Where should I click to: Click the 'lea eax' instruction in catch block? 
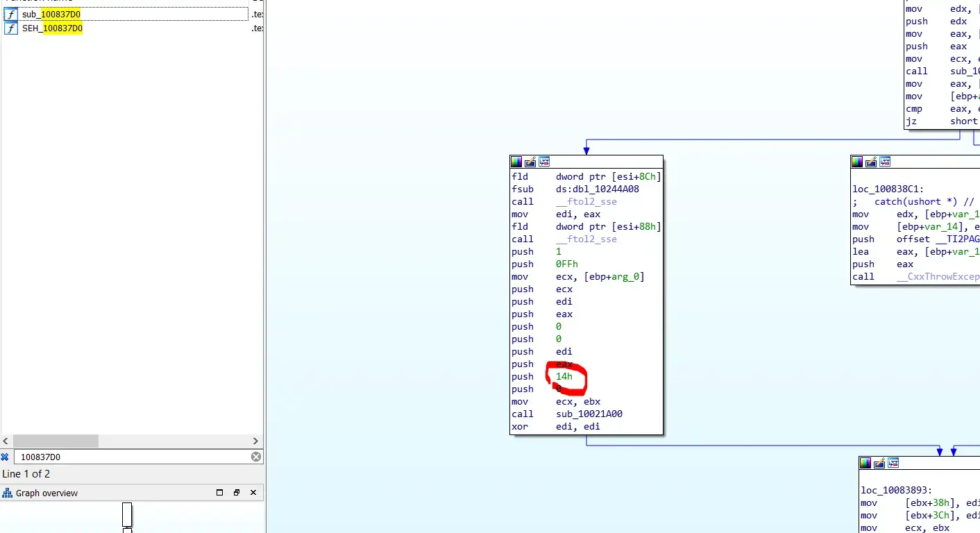pos(916,252)
